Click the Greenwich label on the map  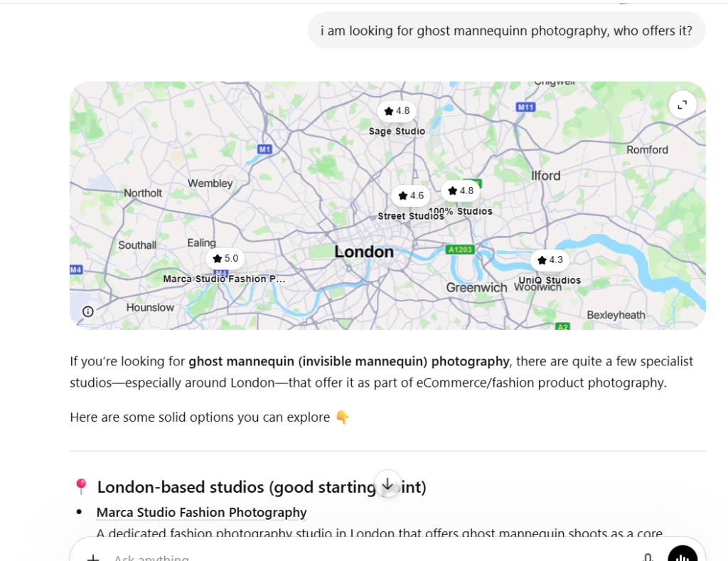click(x=476, y=288)
